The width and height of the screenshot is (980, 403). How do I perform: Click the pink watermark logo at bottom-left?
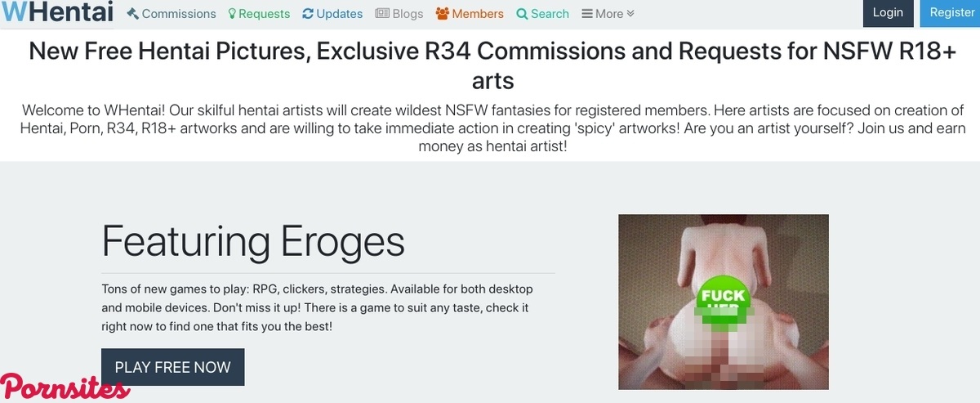65,387
